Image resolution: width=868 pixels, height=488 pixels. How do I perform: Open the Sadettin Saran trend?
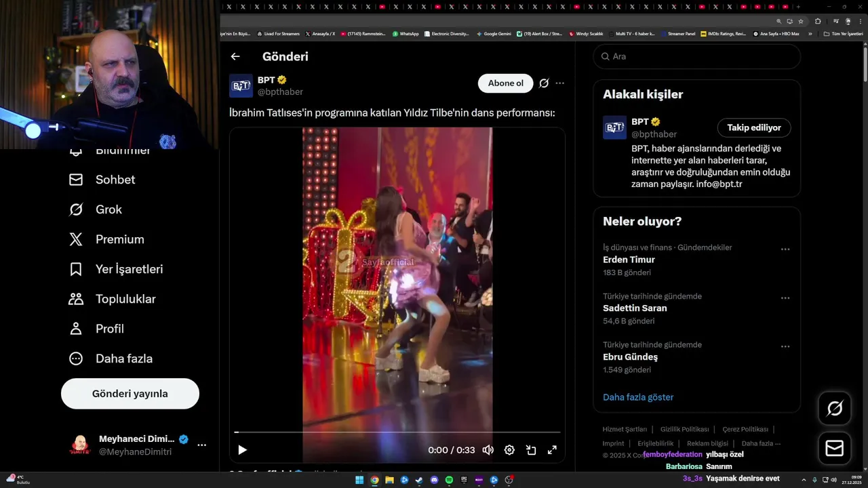tap(635, 308)
